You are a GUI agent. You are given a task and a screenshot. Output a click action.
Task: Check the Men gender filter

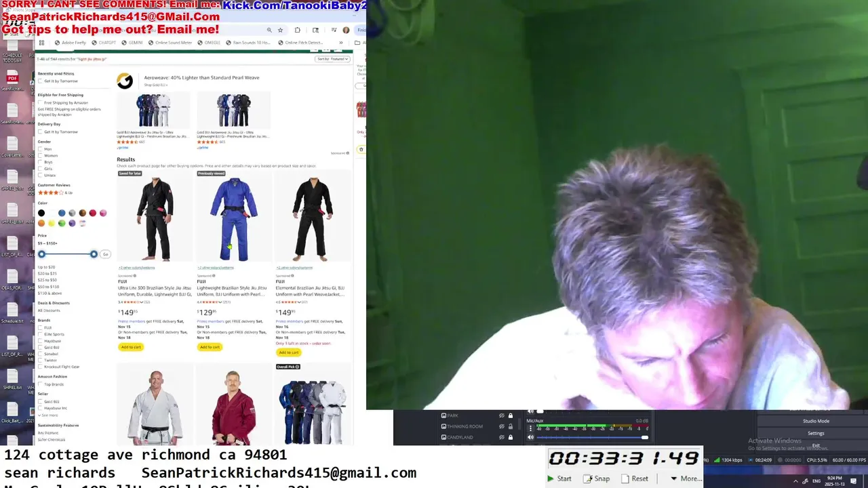pos(40,149)
